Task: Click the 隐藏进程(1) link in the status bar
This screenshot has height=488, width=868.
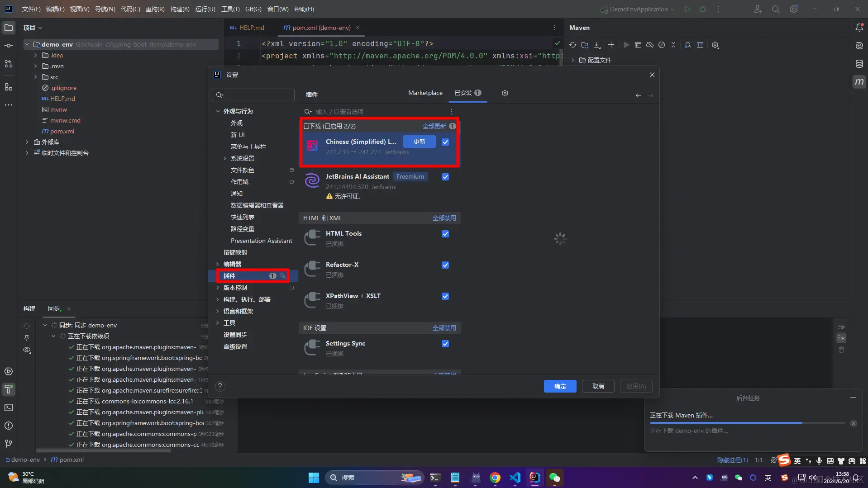Action: coord(732,460)
